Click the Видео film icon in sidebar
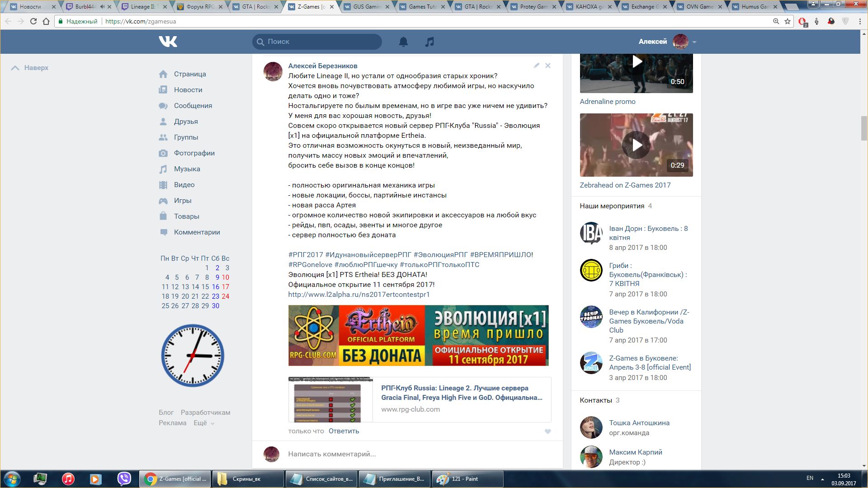 [163, 185]
